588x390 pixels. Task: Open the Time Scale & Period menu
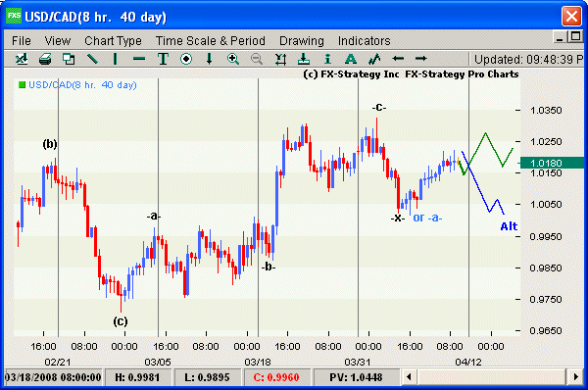pos(211,41)
